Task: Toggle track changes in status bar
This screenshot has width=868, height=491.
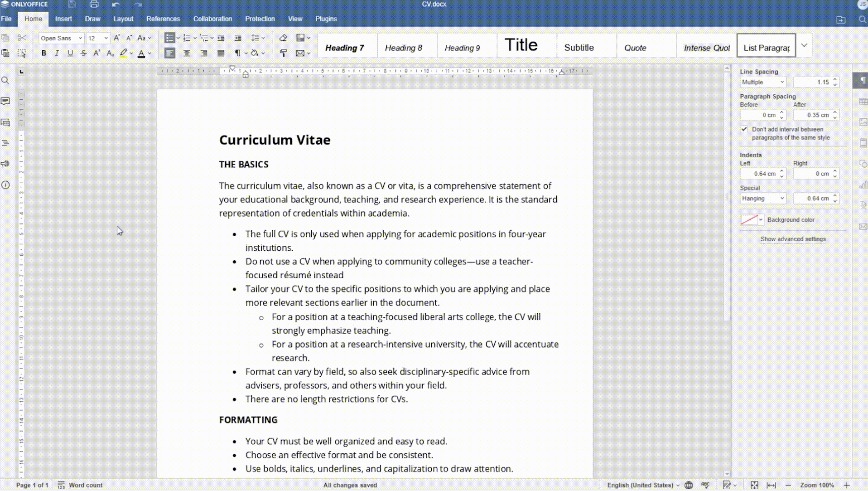Action: (x=727, y=485)
